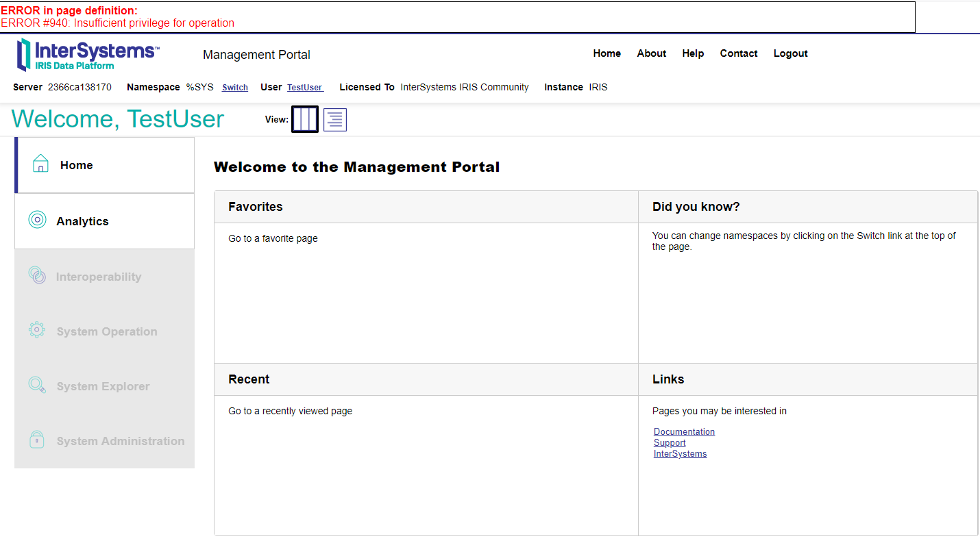Open the Home menu in top navigation
This screenshot has height=543, width=980.
[607, 53]
